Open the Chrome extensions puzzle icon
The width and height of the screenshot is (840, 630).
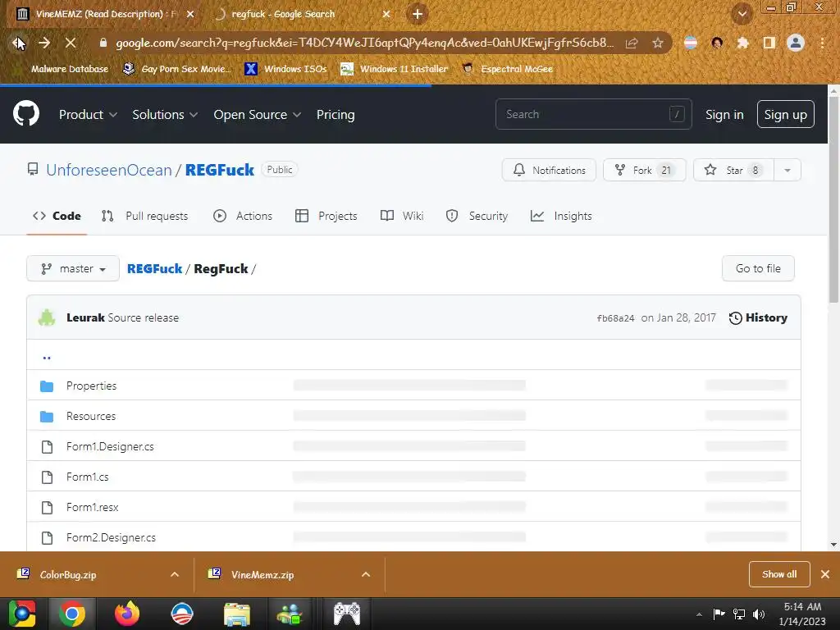743,43
